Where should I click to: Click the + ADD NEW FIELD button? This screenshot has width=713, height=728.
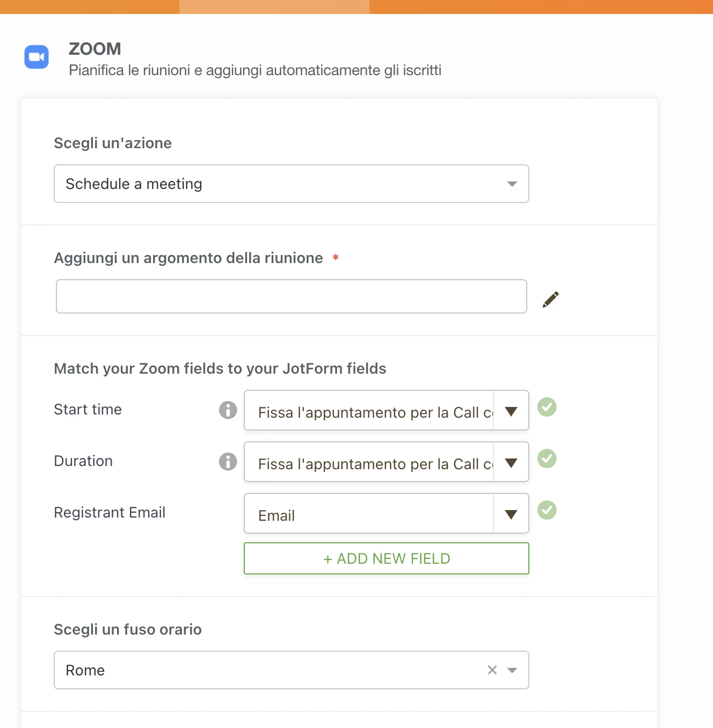coord(386,558)
